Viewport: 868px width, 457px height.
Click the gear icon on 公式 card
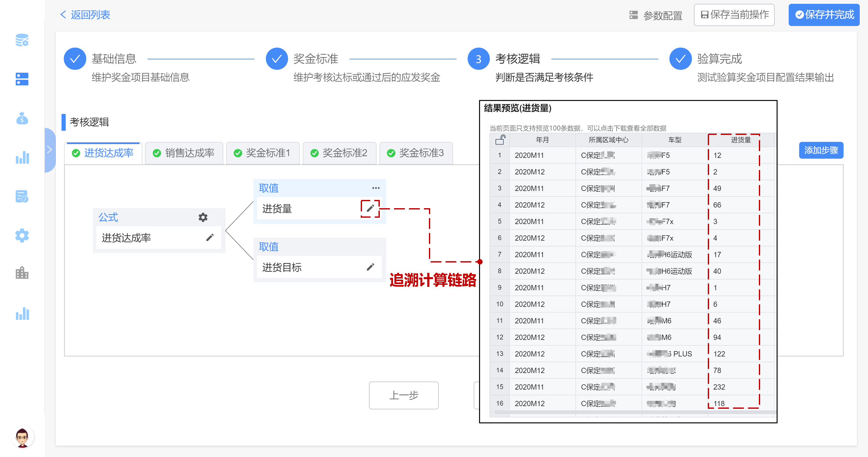tap(203, 217)
